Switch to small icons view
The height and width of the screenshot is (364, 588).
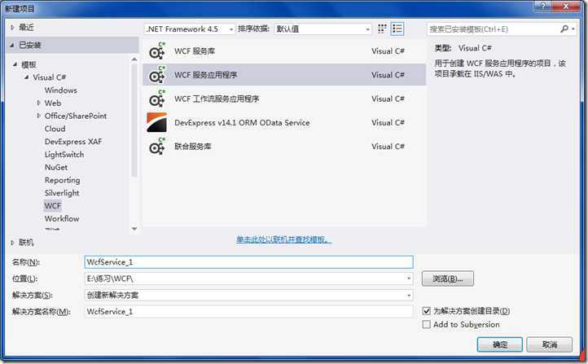click(382, 29)
